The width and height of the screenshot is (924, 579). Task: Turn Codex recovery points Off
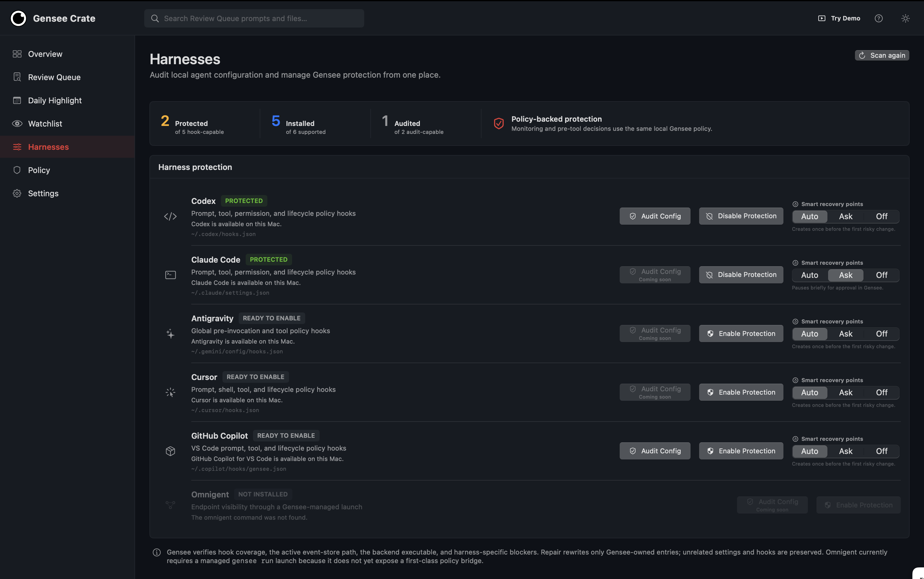(882, 216)
